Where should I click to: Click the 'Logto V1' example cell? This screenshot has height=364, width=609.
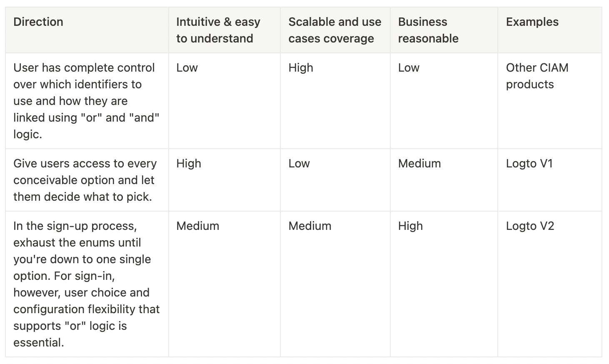click(x=529, y=164)
